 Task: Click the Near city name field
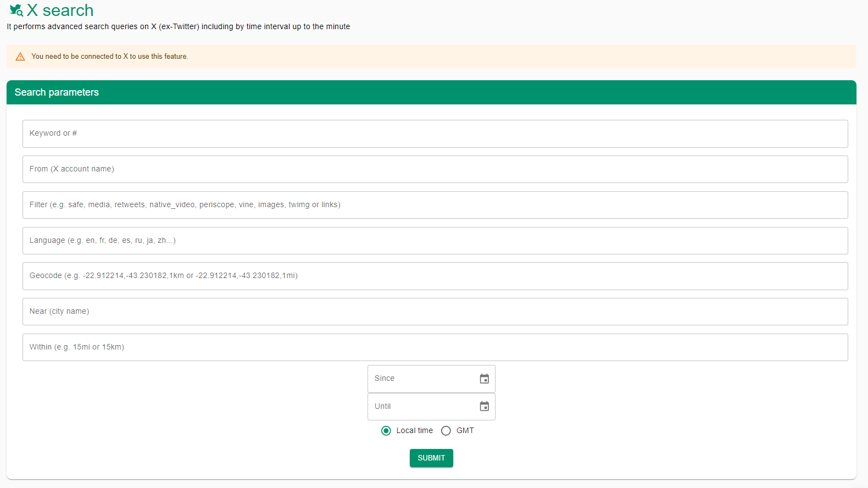[435, 312]
